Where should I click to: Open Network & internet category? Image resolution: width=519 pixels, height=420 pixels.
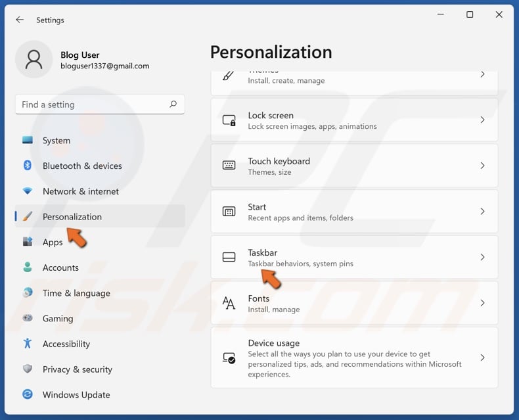click(x=100, y=191)
